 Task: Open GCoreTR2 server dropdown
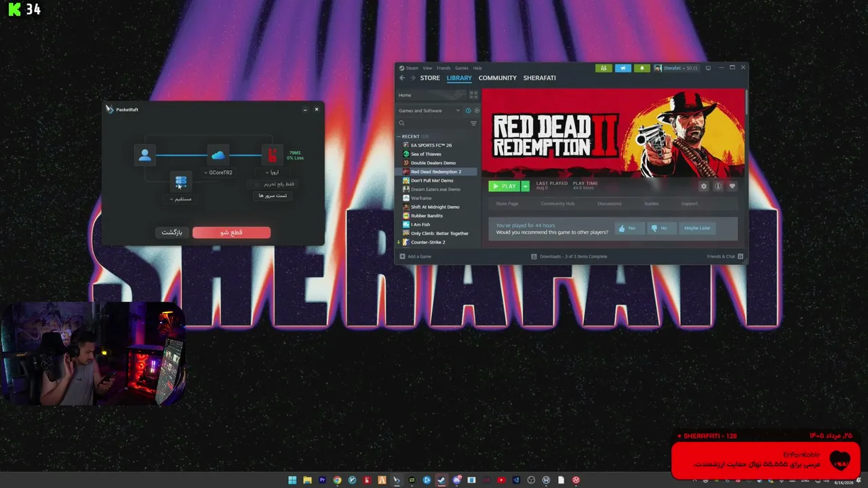click(218, 173)
